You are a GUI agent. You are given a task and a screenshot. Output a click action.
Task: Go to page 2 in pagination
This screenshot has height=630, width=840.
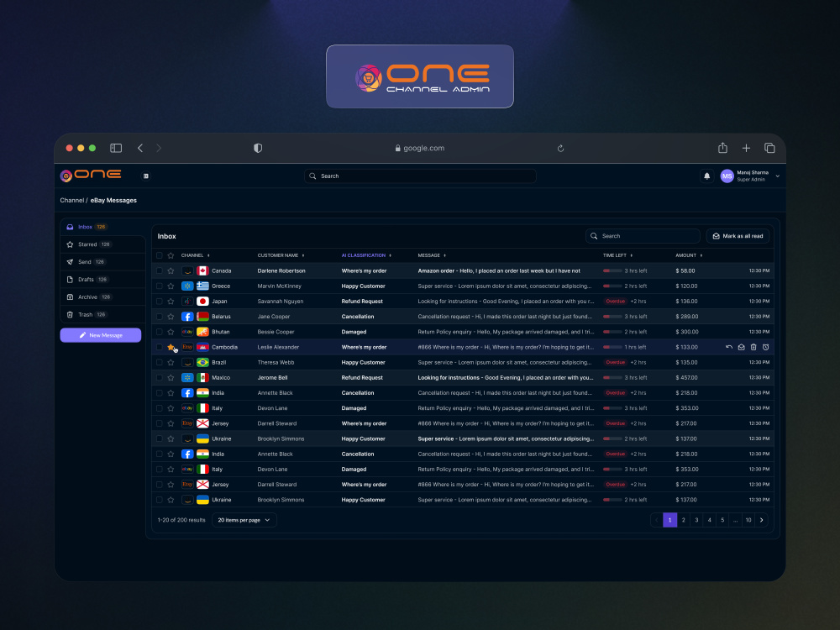[x=683, y=520]
